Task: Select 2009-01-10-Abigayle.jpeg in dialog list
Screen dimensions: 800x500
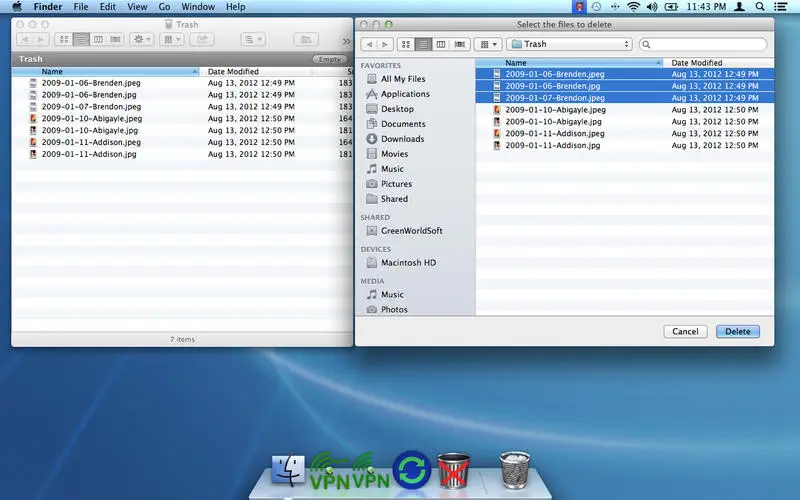Action: tap(624, 110)
